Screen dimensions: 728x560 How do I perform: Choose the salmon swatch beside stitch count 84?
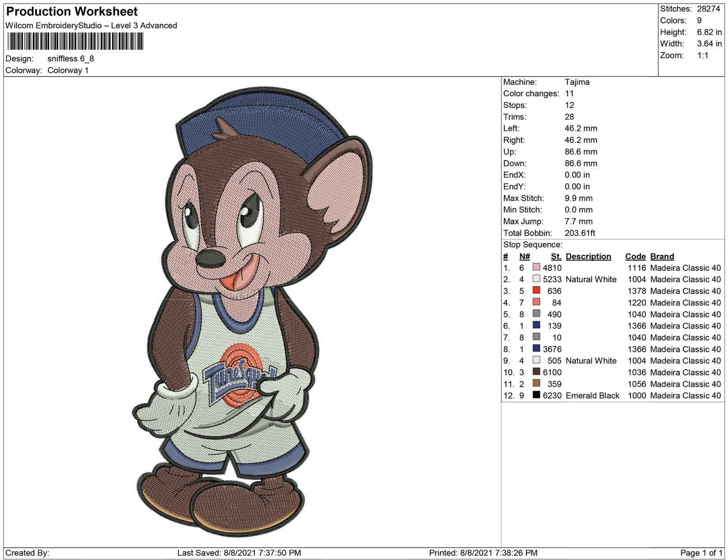pos(537,302)
